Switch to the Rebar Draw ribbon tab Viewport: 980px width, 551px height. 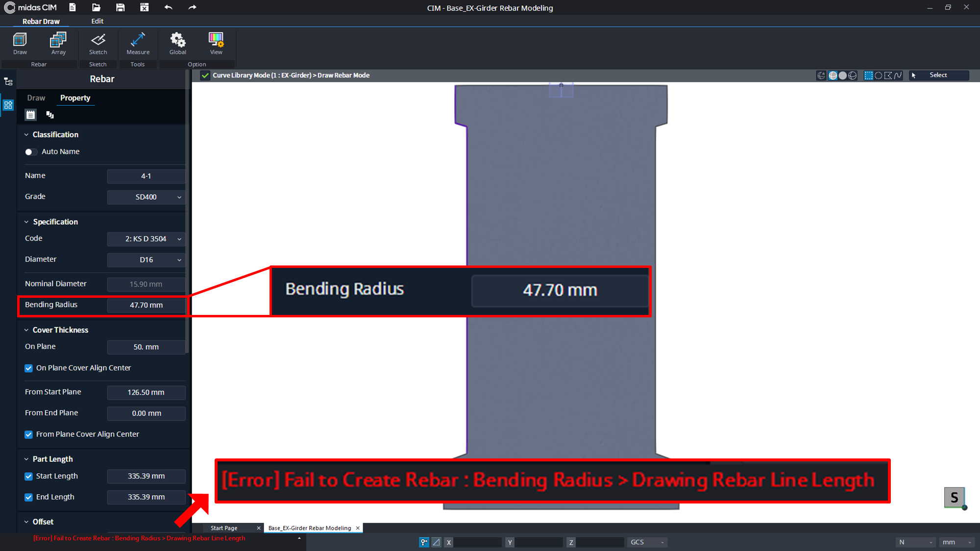[41, 21]
